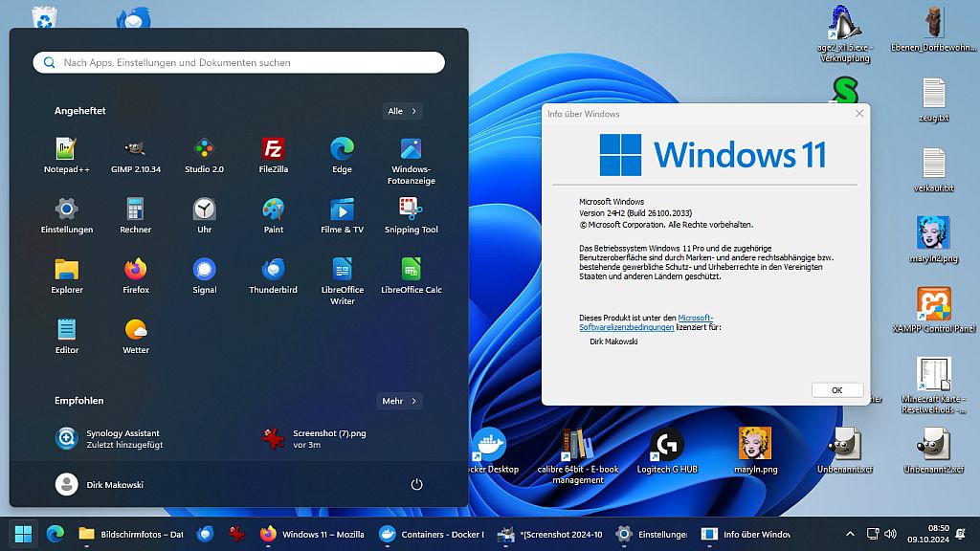Open the Microsoft-Softwarelizenzbedingungen link
This screenshot has width=980, height=551.
pyautogui.click(x=646, y=322)
